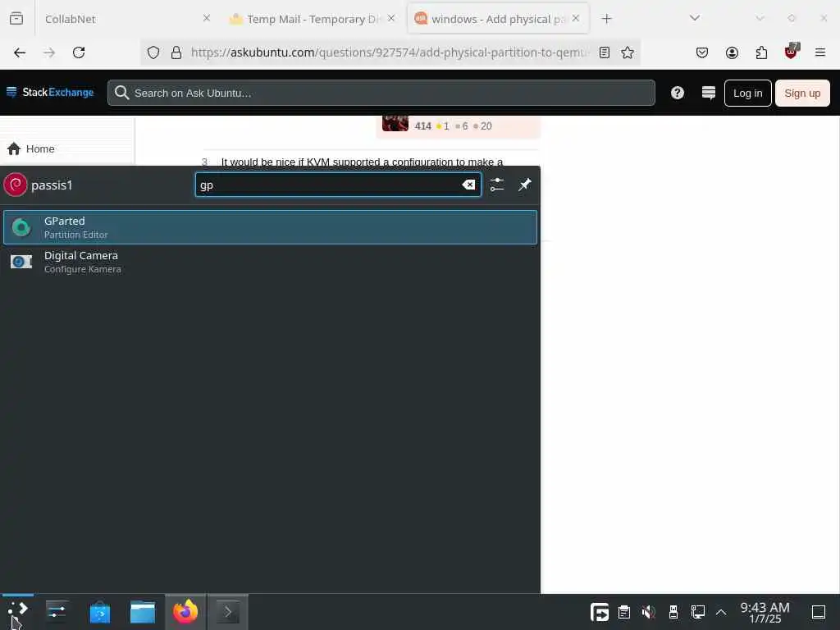Open uBlock Origin extension icon
The width and height of the screenshot is (840, 630).
[792, 52]
